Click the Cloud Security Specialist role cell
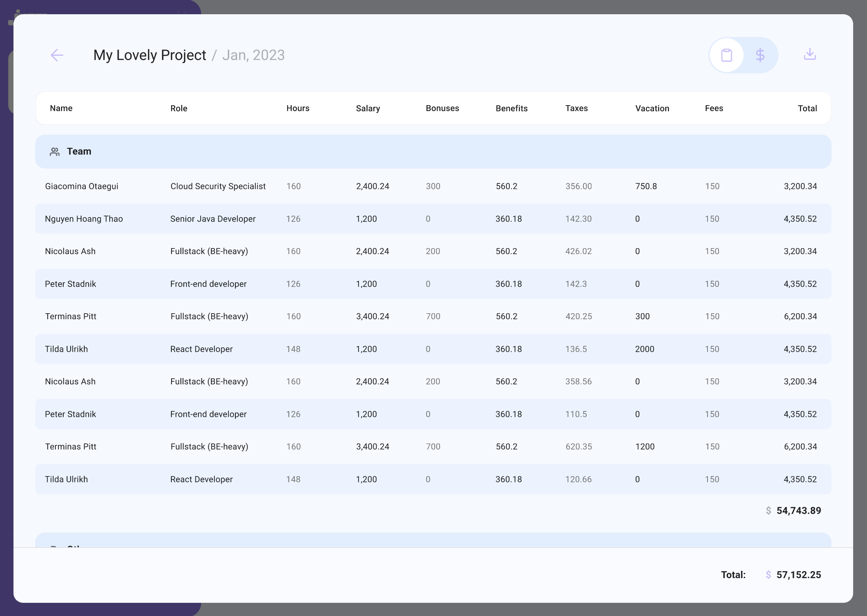 [x=218, y=186]
